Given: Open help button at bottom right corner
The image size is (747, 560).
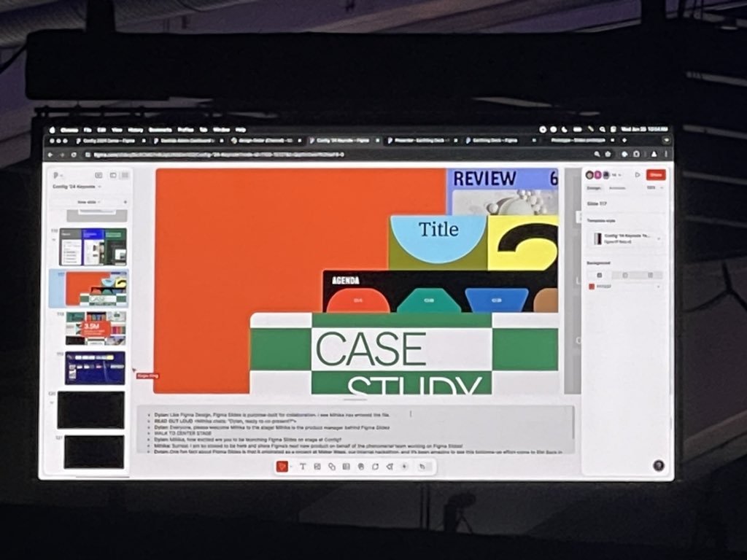Looking at the screenshot, I should click(x=659, y=465).
